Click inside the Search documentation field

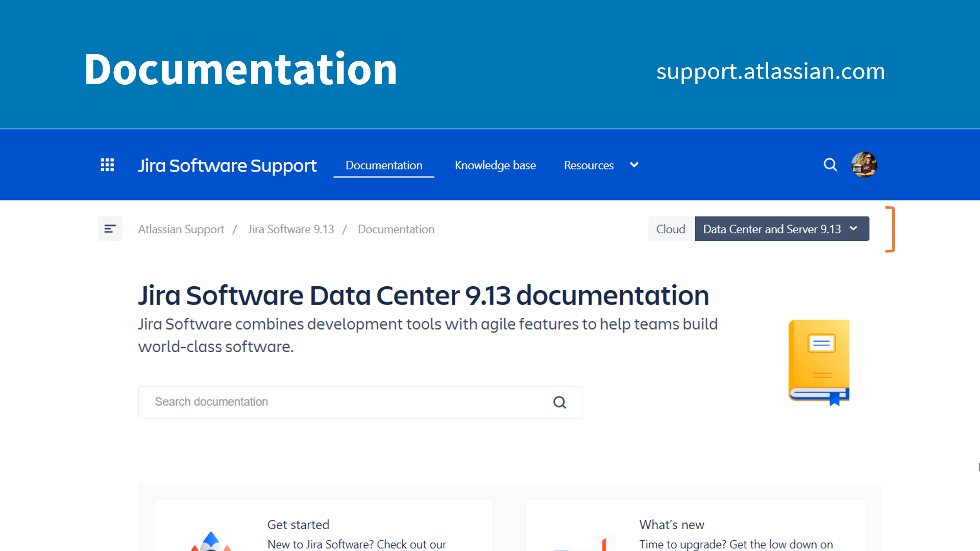pyautogui.click(x=306, y=402)
